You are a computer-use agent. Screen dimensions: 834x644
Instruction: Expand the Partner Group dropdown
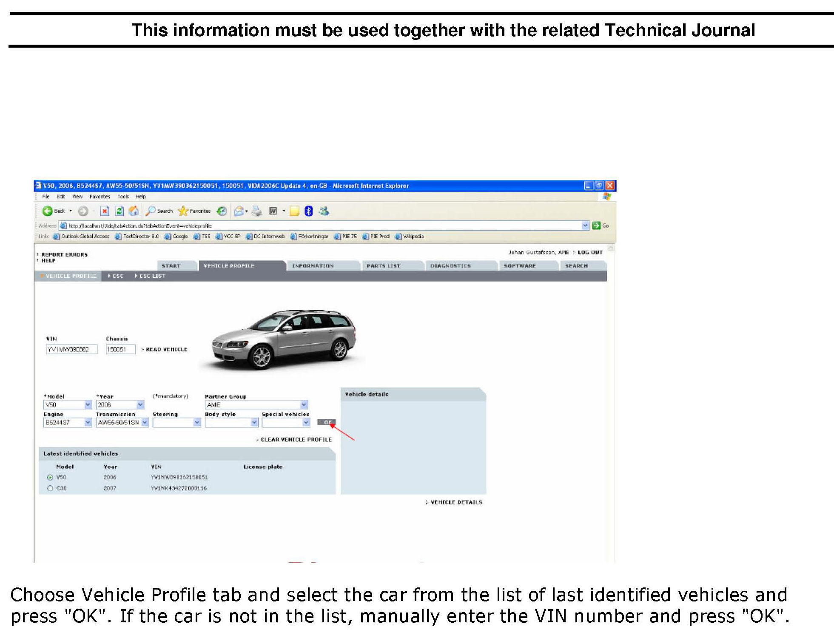coord(304,405)
